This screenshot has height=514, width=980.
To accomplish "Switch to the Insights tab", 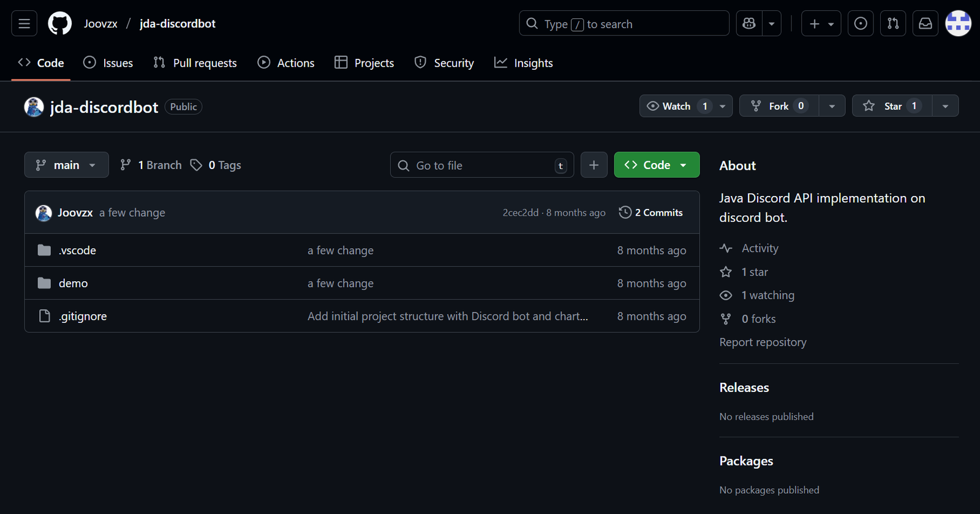I will (524, 63).
